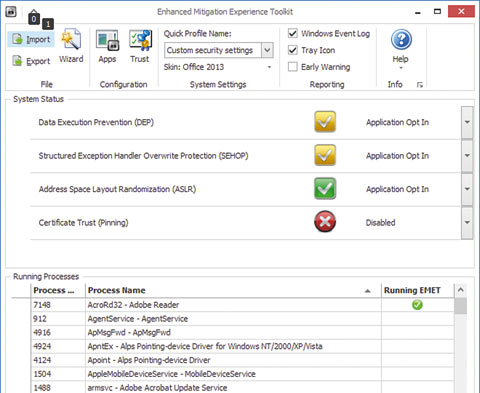
Task: Toggle the Windows Event Log checkbox
Action: click(x=293, y=33)
